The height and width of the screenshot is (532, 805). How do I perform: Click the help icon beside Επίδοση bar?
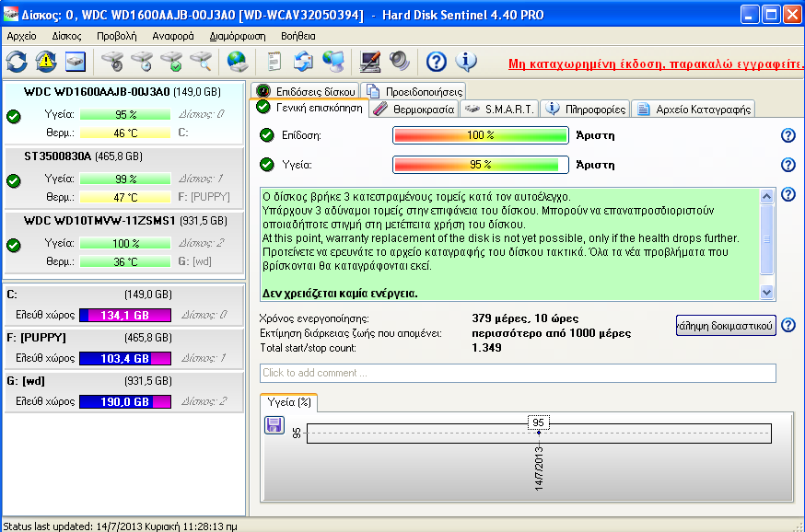[788, 135]
